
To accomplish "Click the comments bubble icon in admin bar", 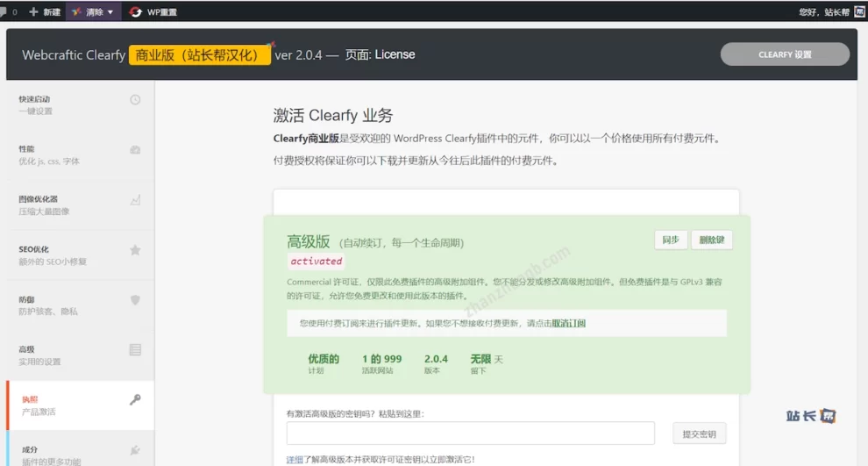I will 4,12.
